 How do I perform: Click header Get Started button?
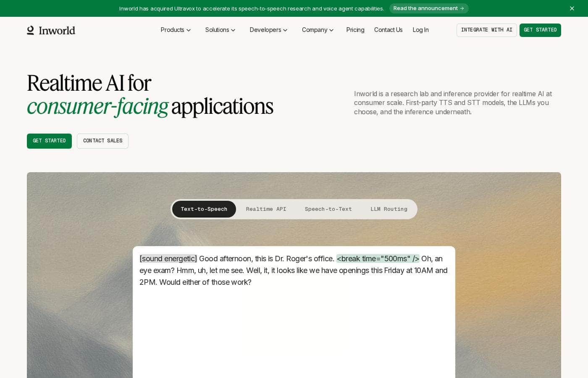(540, 30)
